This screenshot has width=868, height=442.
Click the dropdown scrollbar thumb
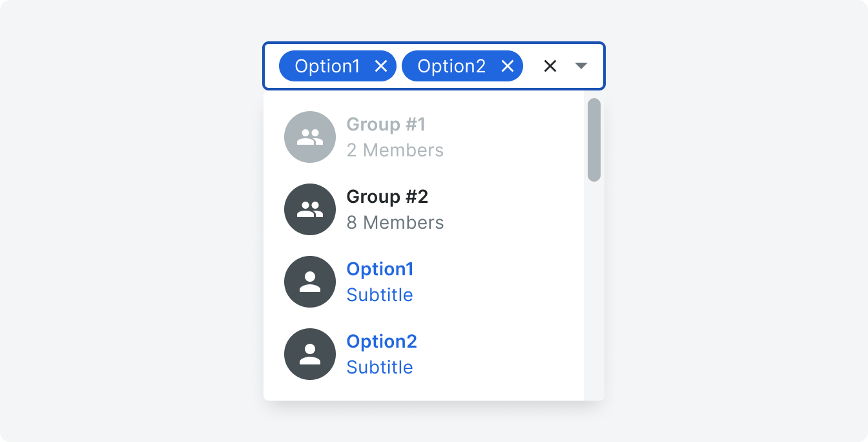pyautogui.click(x=594, y=140)
